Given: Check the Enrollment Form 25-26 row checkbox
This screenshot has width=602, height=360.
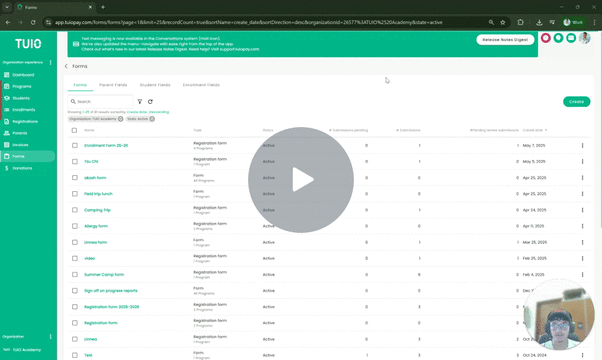Looking at the screenshot, I should pyautogui.click(x=74, y=145).
